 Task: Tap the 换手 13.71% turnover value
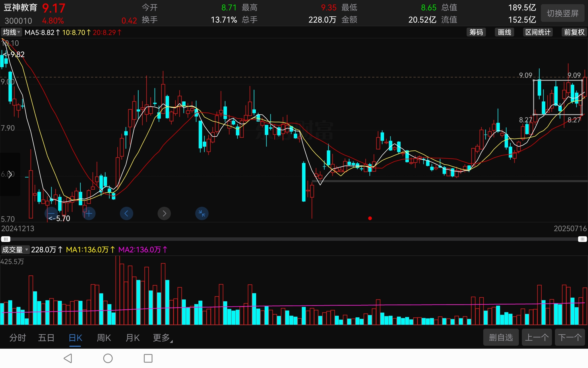point(224,20)
